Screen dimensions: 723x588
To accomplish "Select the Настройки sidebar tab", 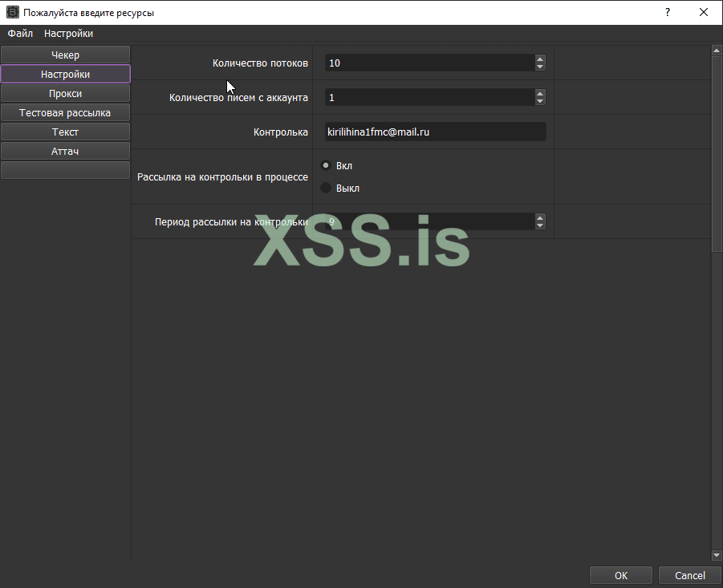I will pyautogui.click(x=65, y=74).
